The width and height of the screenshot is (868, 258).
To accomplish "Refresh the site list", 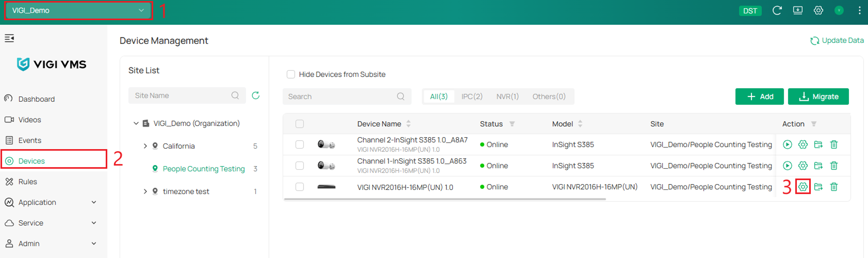I will click(256, 95).
